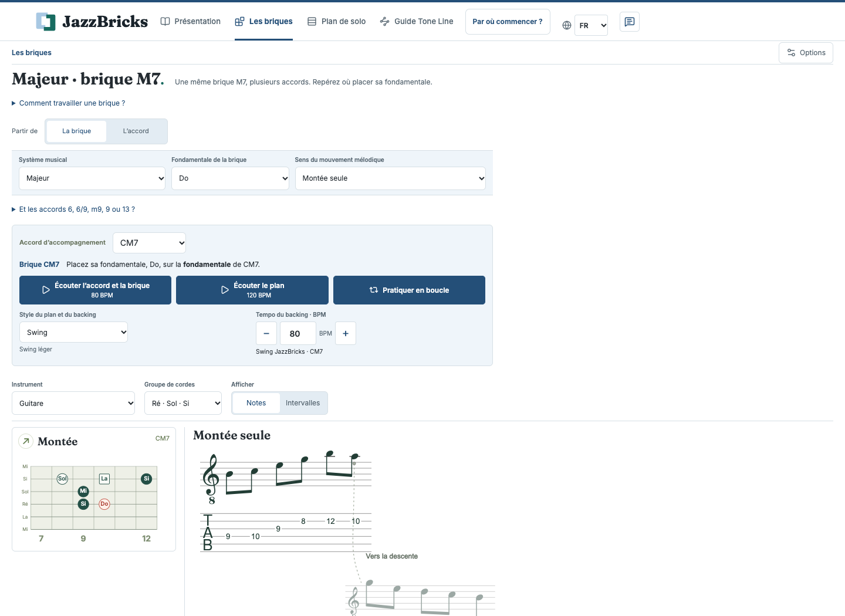
Task: Open Sens du mouvement mélodique dropdown
Action: [390, 178]
